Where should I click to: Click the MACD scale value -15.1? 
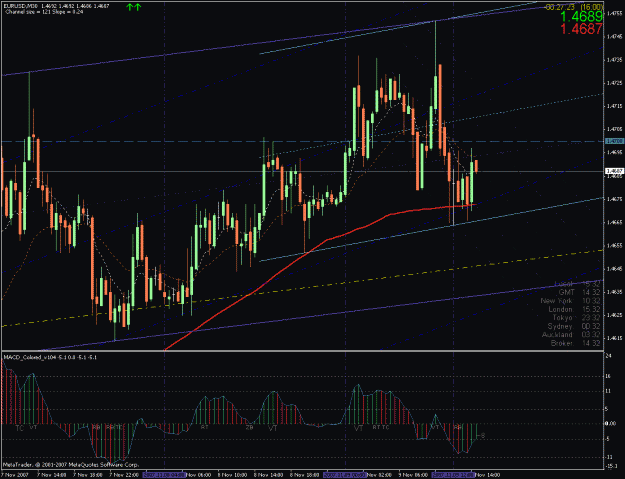click(x=611, y=466)
